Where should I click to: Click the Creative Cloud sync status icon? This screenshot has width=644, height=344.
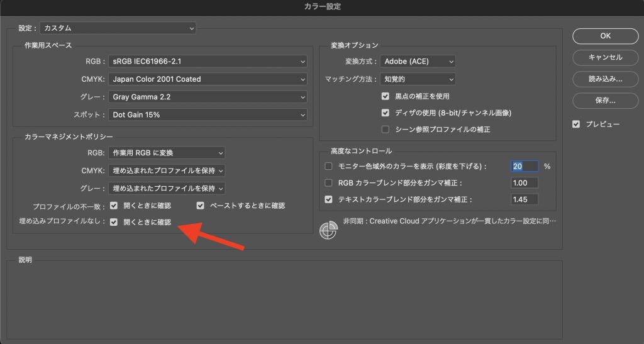(x=329, y=230)
